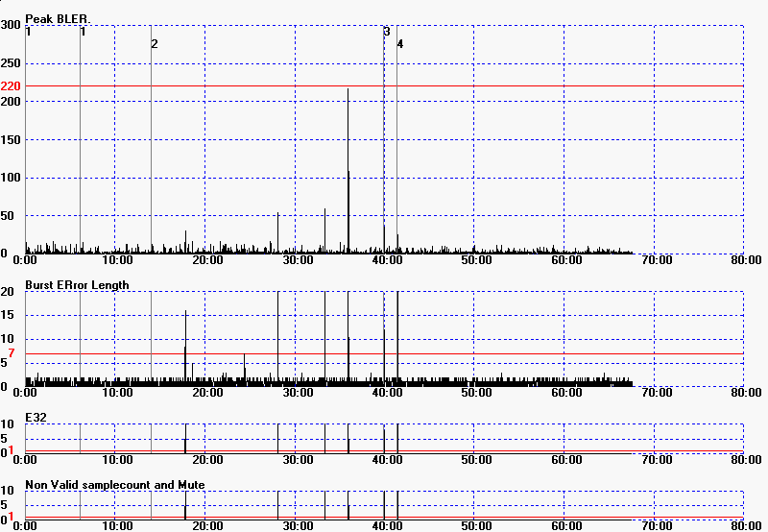Image resolution: width=768 pixels, height=532 pixels.
Task: Click the 20 label on Burst Error axis
Action: (6, 292)
